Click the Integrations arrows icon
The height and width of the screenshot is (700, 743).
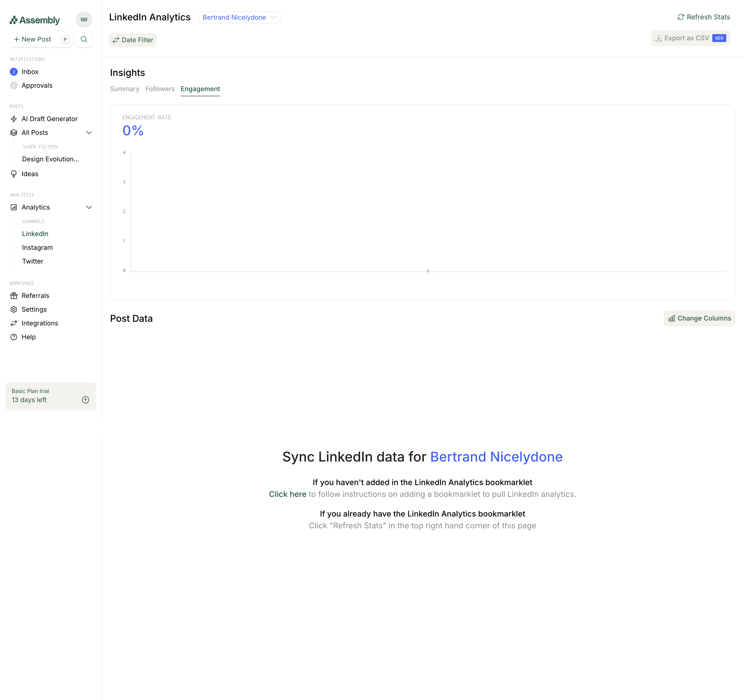click(14, 323)
